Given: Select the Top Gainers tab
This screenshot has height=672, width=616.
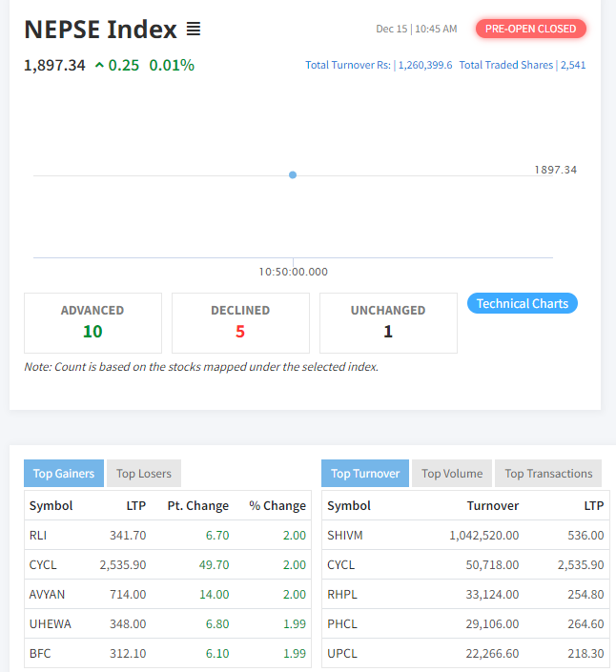Looking at the screenshot, I should click(x=64, y=474).
